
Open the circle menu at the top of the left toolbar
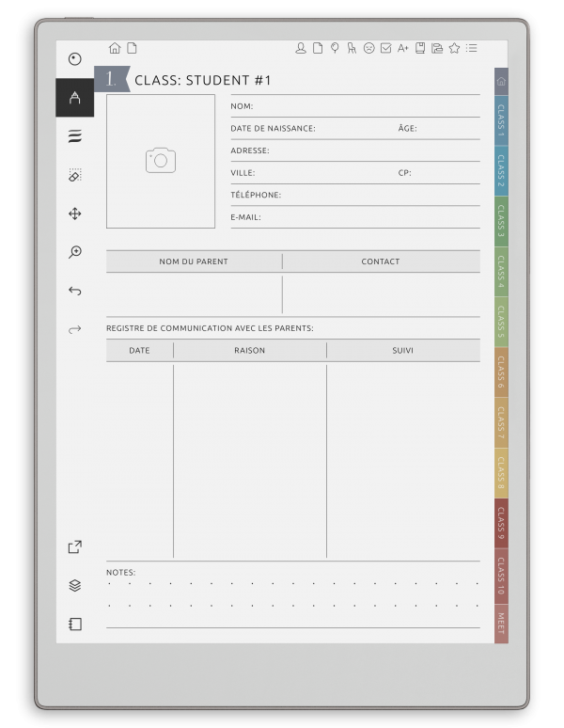point(74,59)
